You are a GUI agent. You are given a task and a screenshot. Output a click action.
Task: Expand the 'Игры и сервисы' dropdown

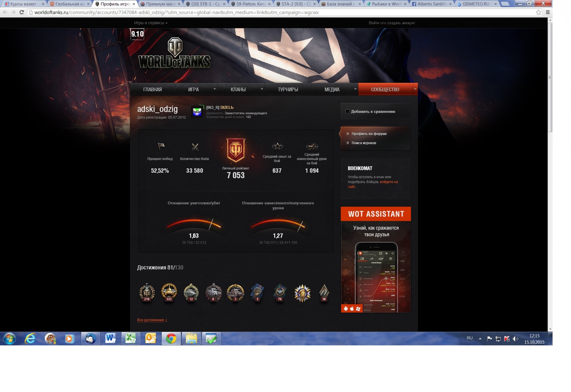[150, 23]
